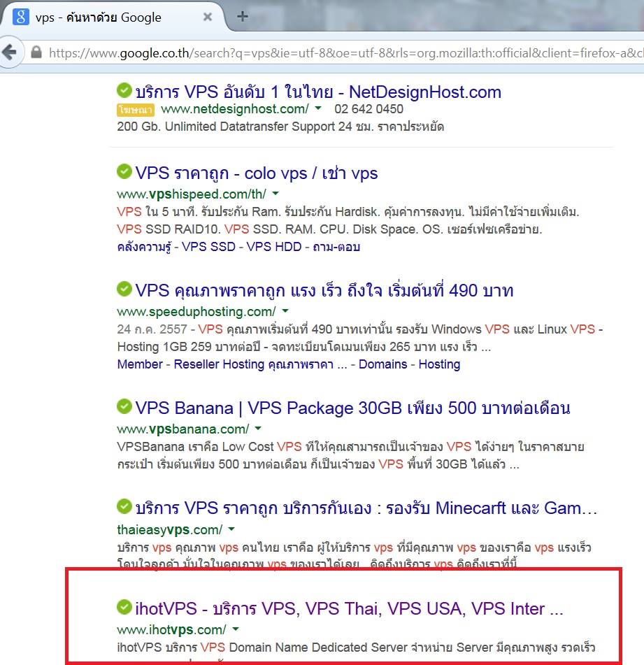Click the VPS SSD sitelink
The width and height of the screenshot is (644, 665).
pyautogui.click(x=208, y=247)
